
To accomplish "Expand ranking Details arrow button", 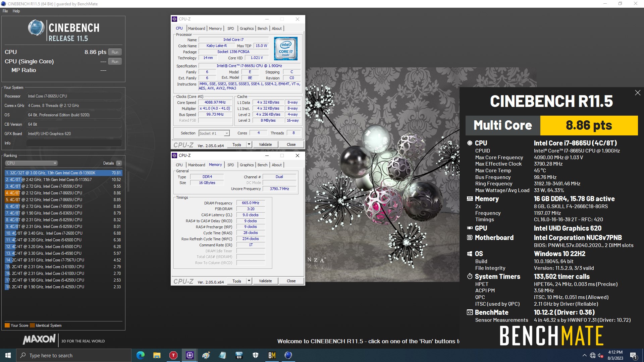I will 119,163.
